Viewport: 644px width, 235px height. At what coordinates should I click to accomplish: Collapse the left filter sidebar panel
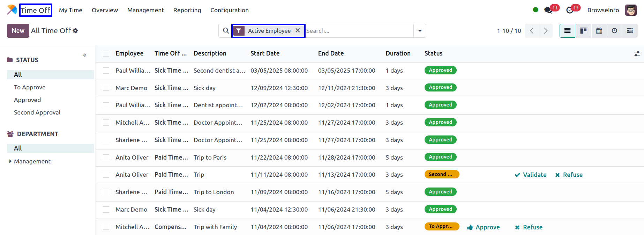pyautogui.click(x=85, y=55)
